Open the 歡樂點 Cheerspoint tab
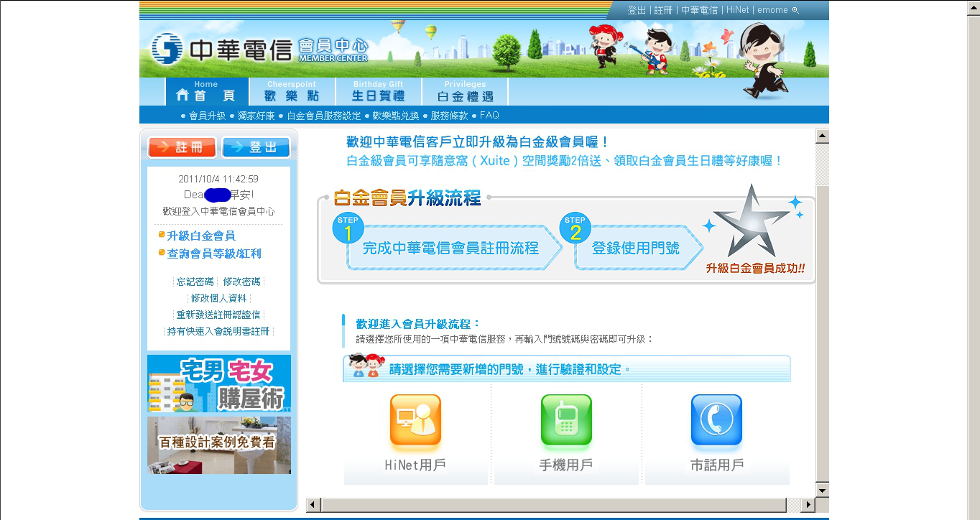 (x=292, y=91)
